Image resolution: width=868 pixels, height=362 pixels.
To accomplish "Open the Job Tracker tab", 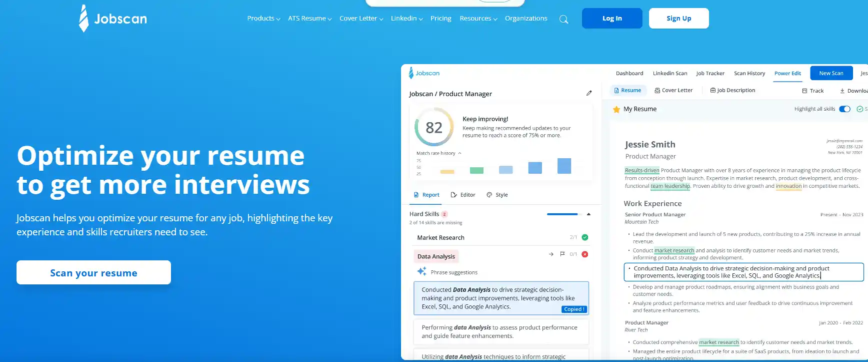I will point(710,73).
